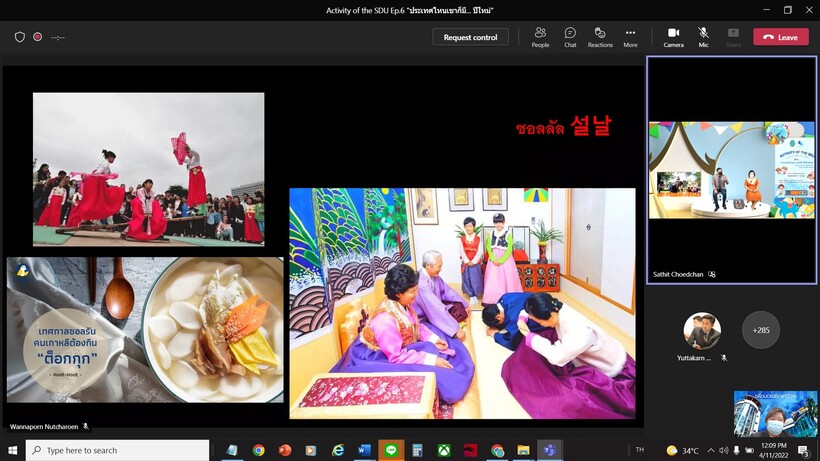Toggle the TH input language indicator
Viewport: 820px width, 461px height.
pyautogui.click(x=640, y=451)
